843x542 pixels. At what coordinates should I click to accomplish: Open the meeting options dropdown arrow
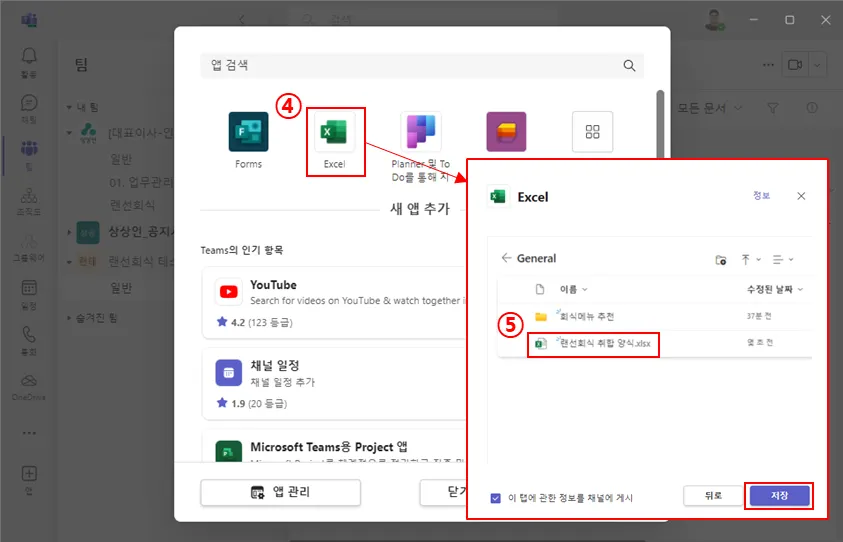(817, 65)
